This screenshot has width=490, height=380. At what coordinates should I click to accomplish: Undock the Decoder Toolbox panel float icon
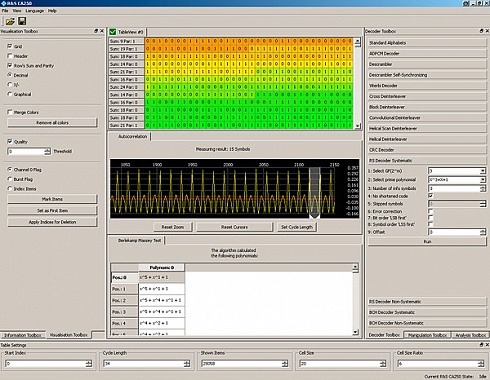(481, 31)
